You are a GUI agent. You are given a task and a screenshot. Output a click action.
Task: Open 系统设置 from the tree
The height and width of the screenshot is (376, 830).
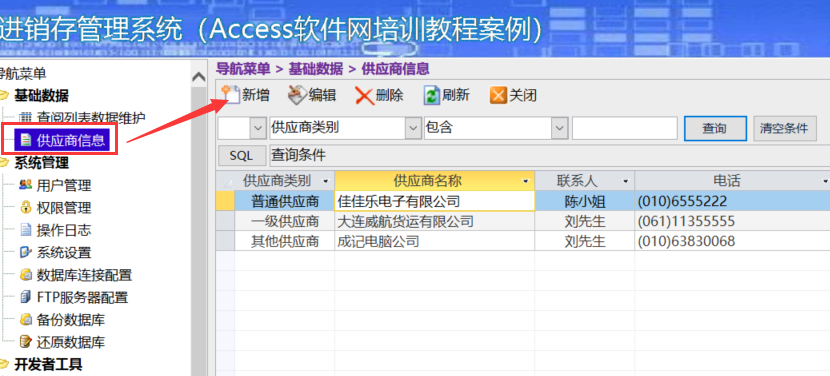(64, 253)
